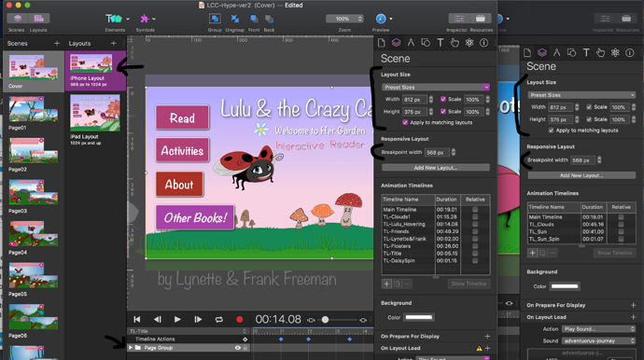
Task: Select the Page05 scene
Action: (34, 280)
